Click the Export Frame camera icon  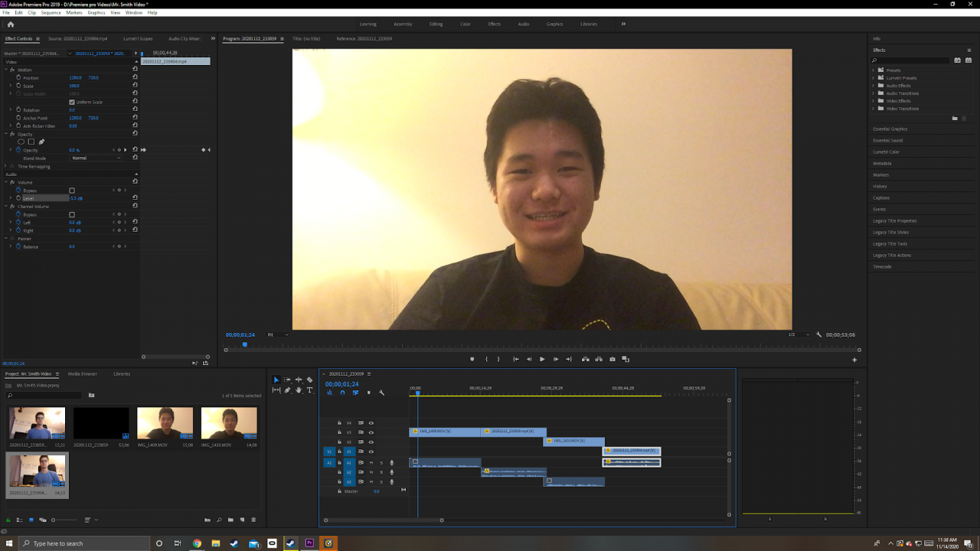click(x=612, y=359)
